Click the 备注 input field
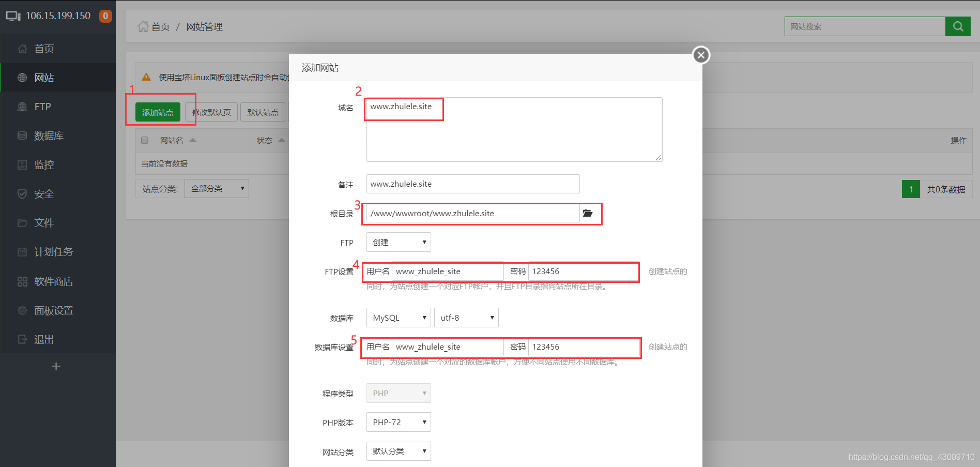980x467 pixels. tap(473, 184)
